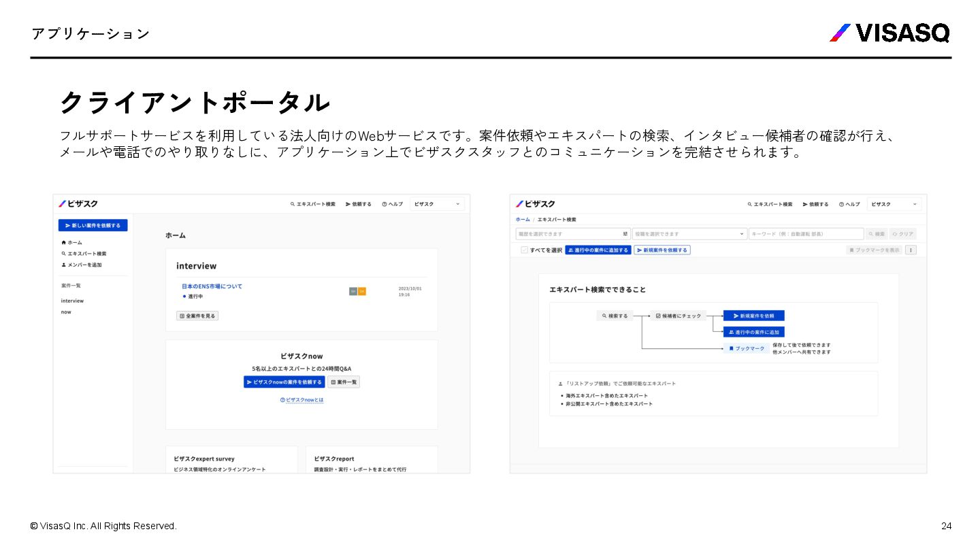Click 新規案件を依頼する in the search toolbar
The width and height of the screenshot is (980, 551).
[662, 250]
